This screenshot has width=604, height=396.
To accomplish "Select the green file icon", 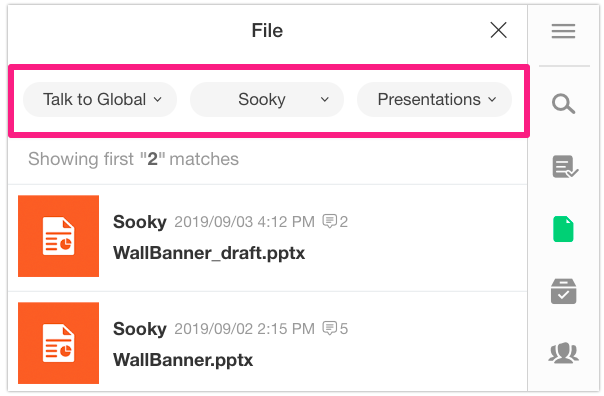I will (x=563, y=229).
